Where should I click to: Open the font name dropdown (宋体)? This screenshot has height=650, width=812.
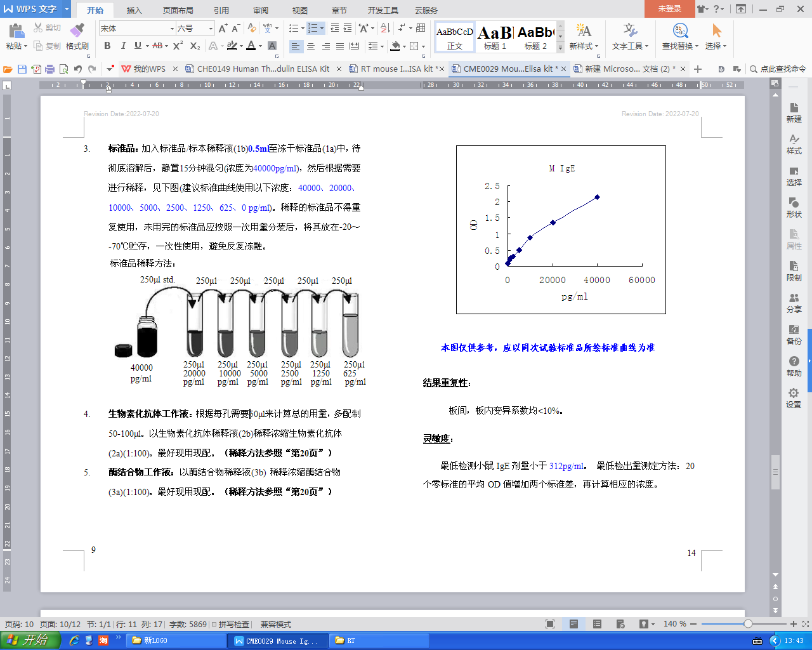[172, 29]
